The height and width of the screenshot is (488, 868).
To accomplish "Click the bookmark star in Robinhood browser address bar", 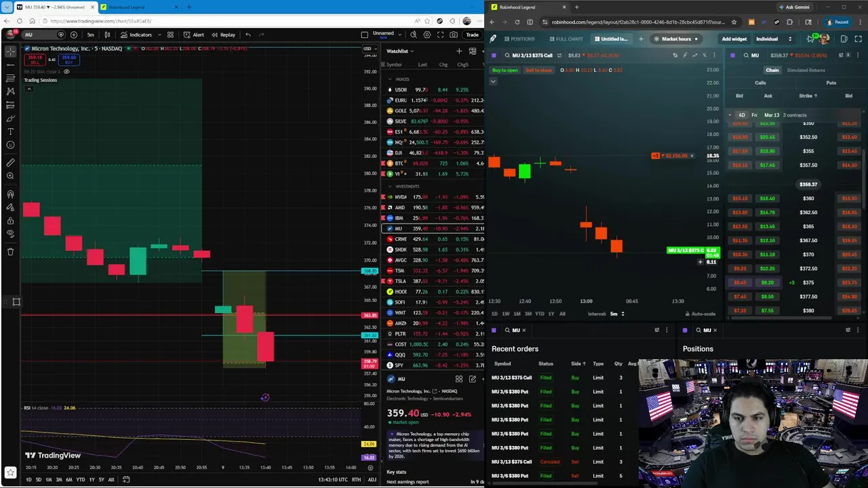I will (734, 22).
